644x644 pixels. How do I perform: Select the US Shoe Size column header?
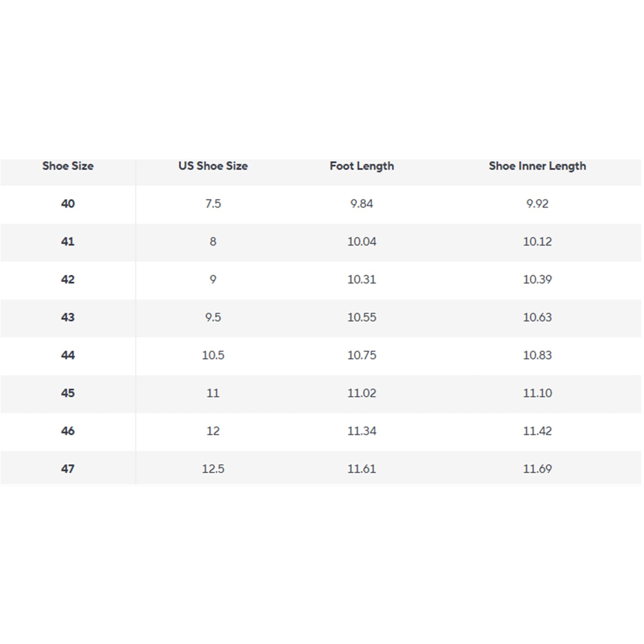point(213,166)
